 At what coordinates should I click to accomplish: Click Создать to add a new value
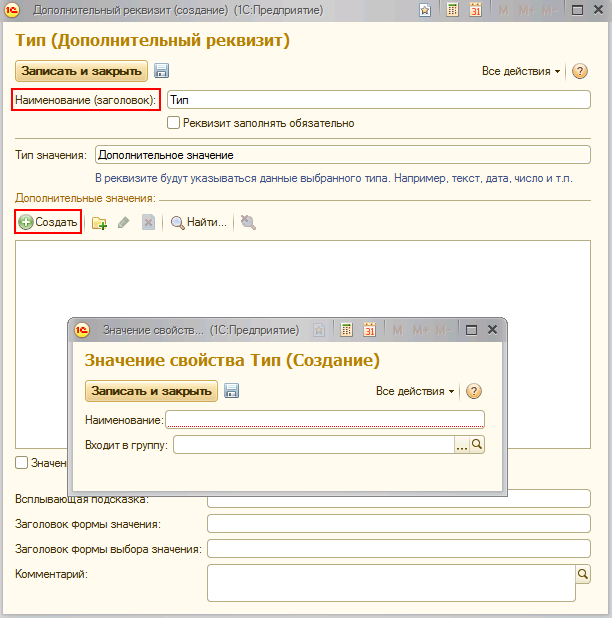(x=48, y=222)
